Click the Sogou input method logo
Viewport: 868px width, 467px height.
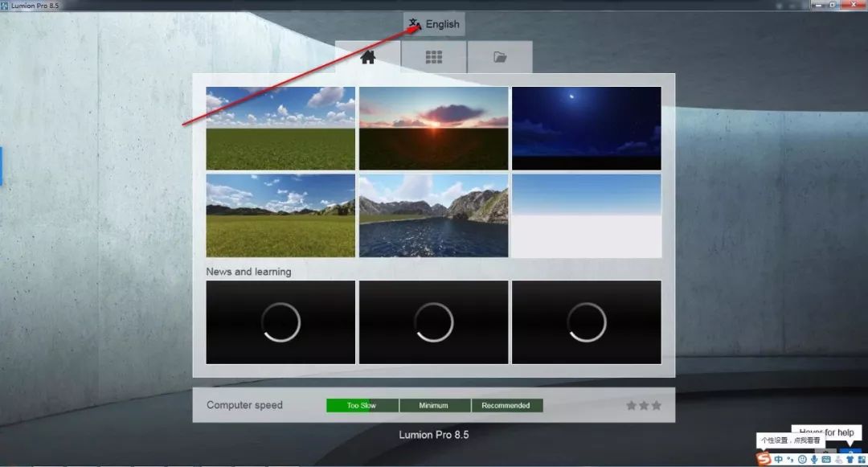pyautogui.click(x=764, y=458)
